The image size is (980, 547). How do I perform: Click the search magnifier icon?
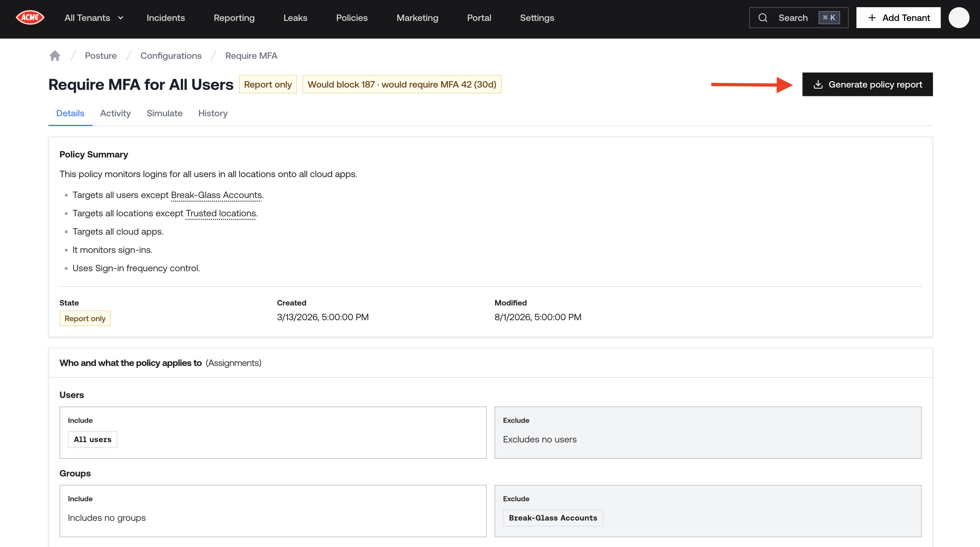[762, 18]
